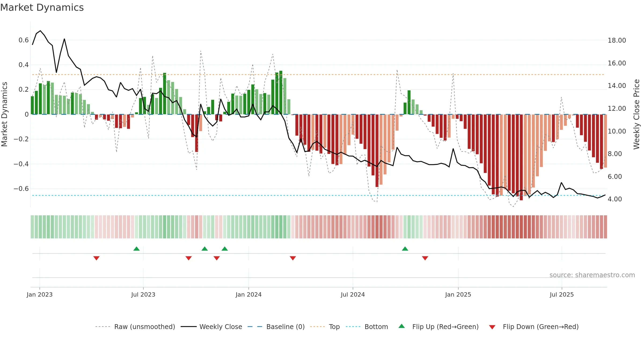
Task: Select the flip-down marker from April 2023
Action: [96, 258]
